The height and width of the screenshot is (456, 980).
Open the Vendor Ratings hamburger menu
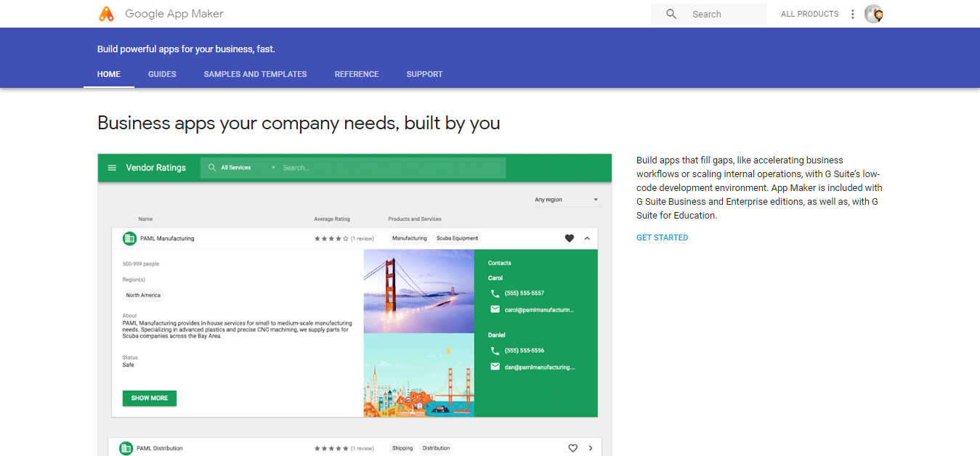pos(112,168)
